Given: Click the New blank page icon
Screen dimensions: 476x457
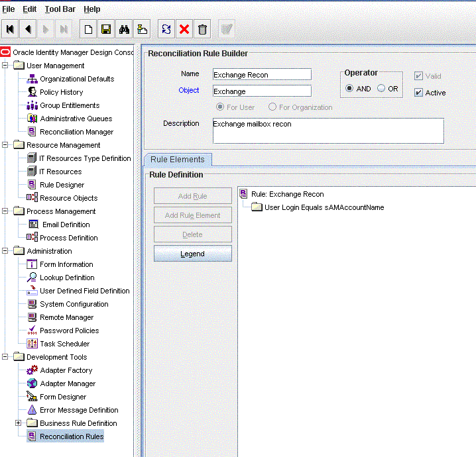Looking at the screenshot, I should click(x=88, y=29).
